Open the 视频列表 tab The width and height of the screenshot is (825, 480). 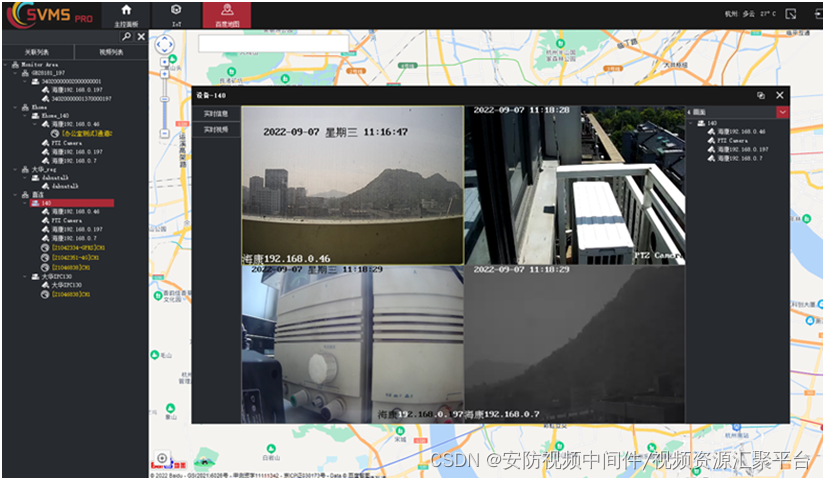[x=111, y=52]
